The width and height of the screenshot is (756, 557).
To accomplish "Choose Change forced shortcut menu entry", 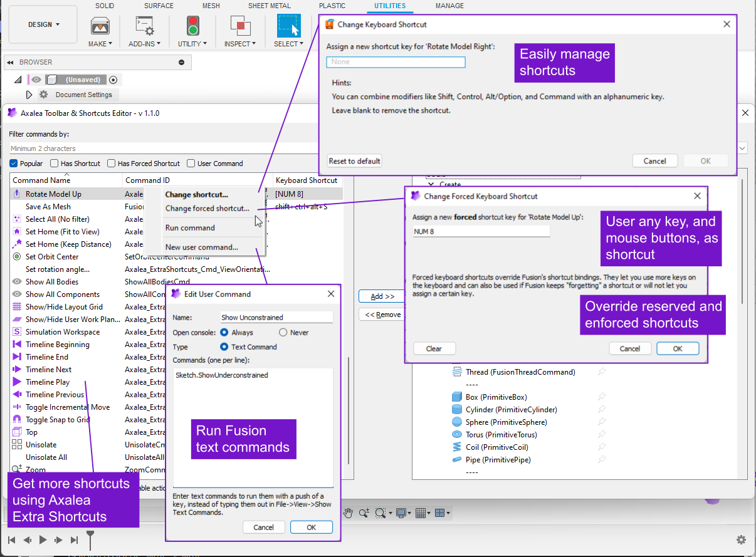I will point(207,209).
